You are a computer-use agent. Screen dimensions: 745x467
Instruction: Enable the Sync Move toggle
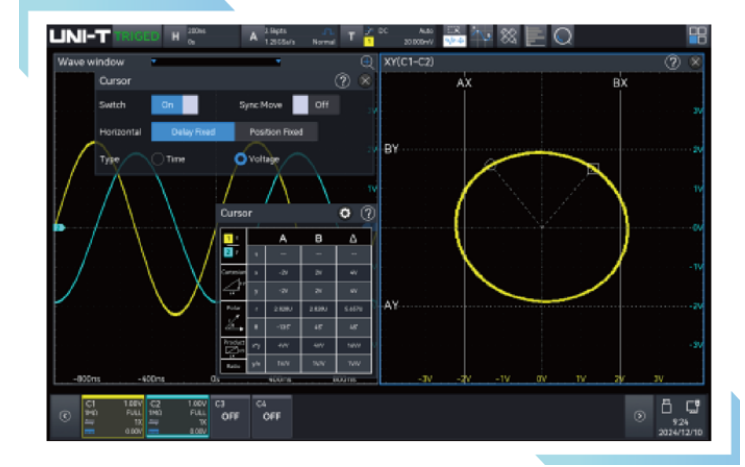315,104
